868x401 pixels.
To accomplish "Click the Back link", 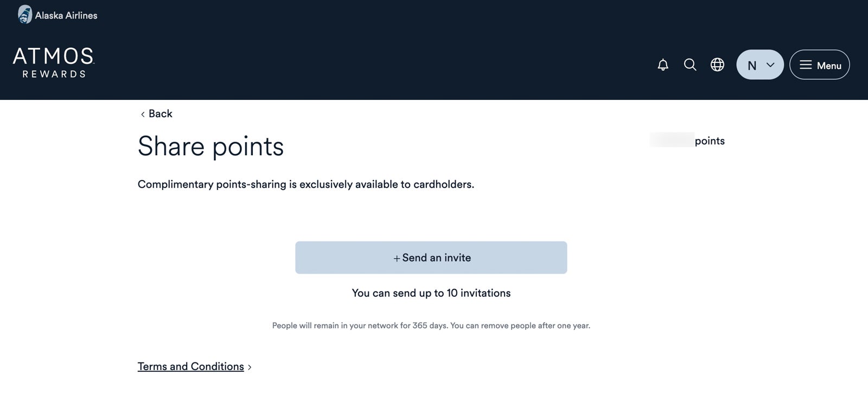I will coord(159,113).
